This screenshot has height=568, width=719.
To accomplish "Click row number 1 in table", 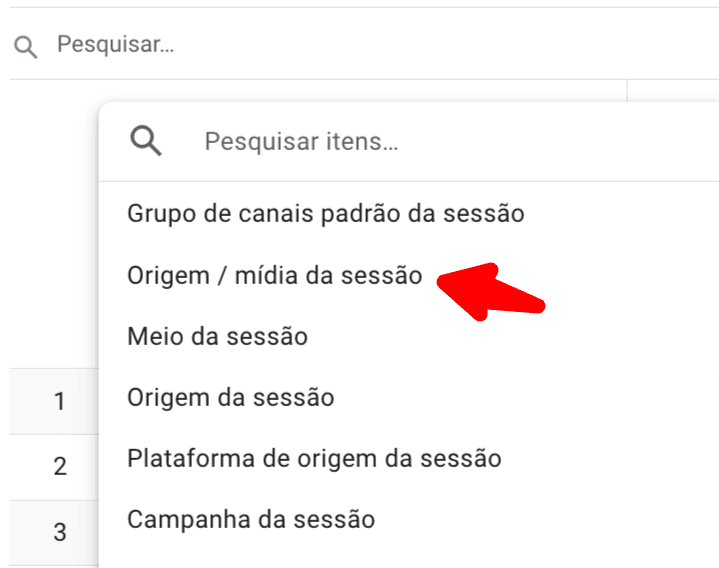I will 59,402.
